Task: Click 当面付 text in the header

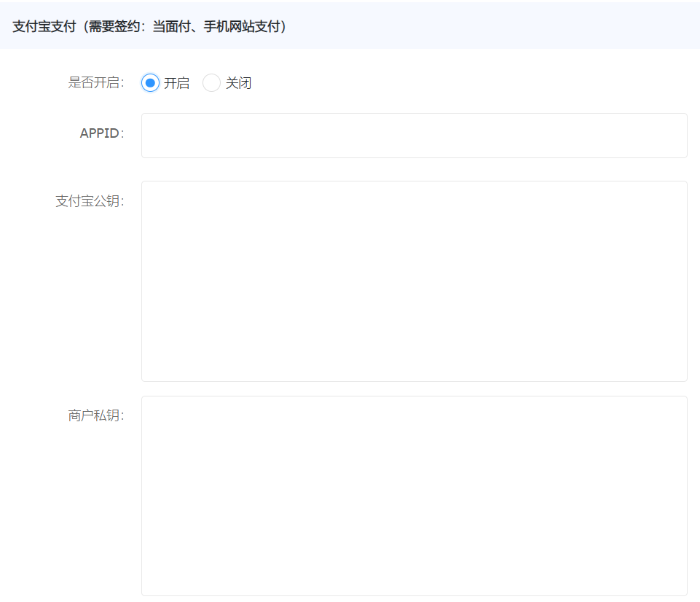Action: (x=170, y=27)
